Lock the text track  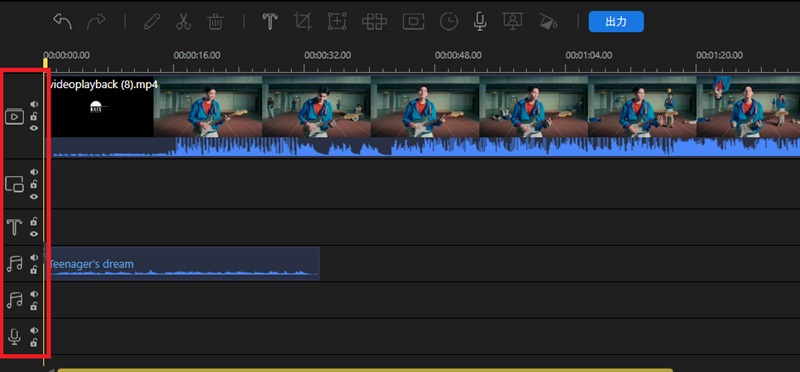pyautogui.click(x=34, y=221)
